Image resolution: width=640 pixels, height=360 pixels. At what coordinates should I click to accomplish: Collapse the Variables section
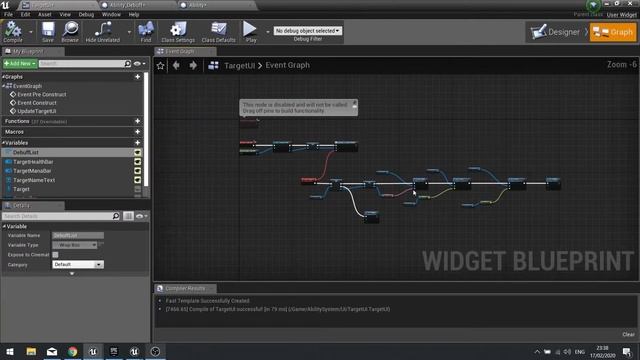(3, 143)
